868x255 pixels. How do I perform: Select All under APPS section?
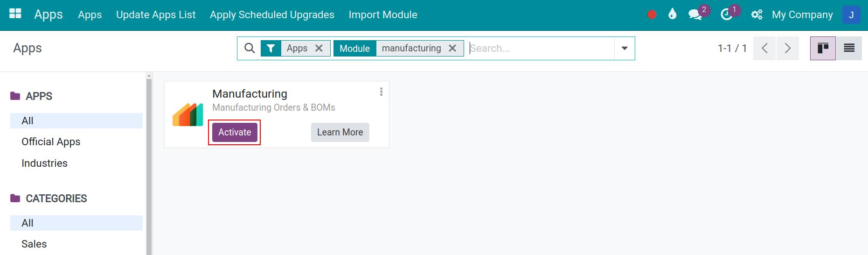tap(76, 120)
